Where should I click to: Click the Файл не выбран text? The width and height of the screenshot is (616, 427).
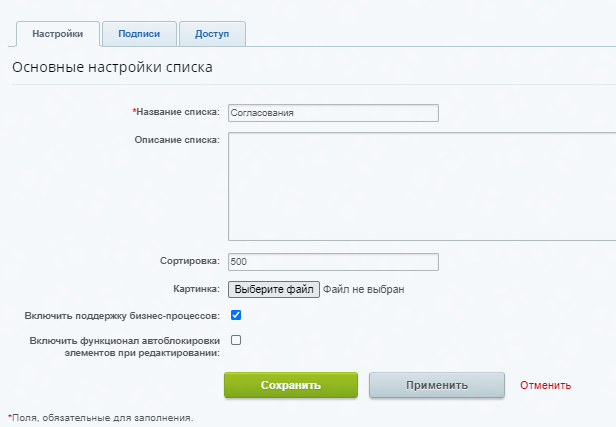click(363, 290)
